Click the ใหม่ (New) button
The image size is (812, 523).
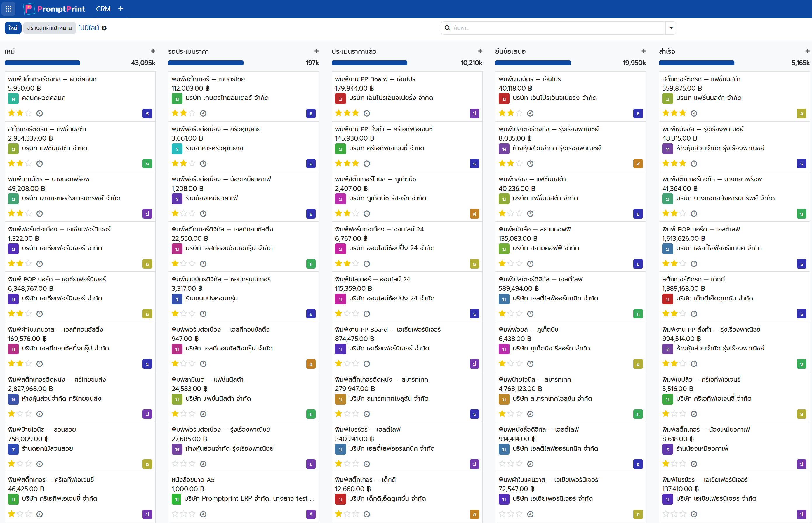[13, 28]
